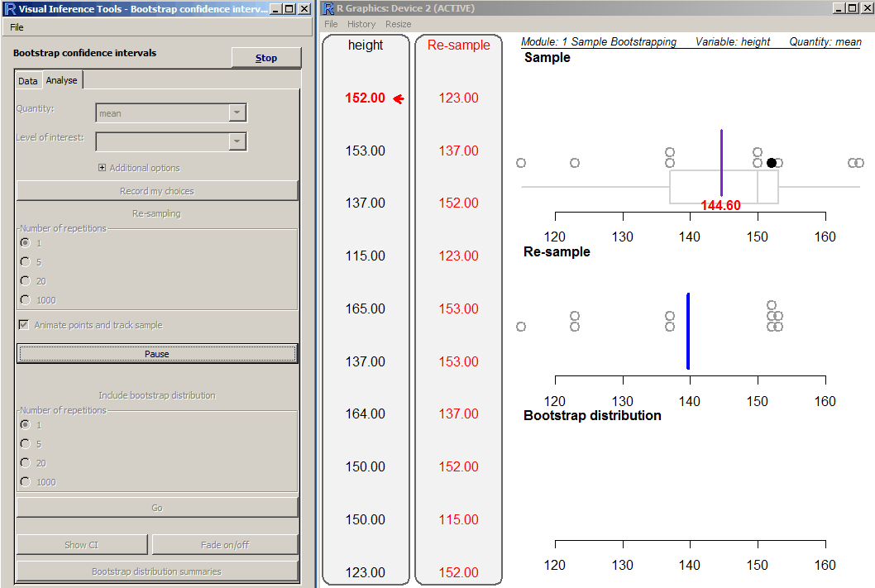Open the File menu in Visual Inference Tools
The width and height of the screenshot is (875, 588).
(17, 27)
